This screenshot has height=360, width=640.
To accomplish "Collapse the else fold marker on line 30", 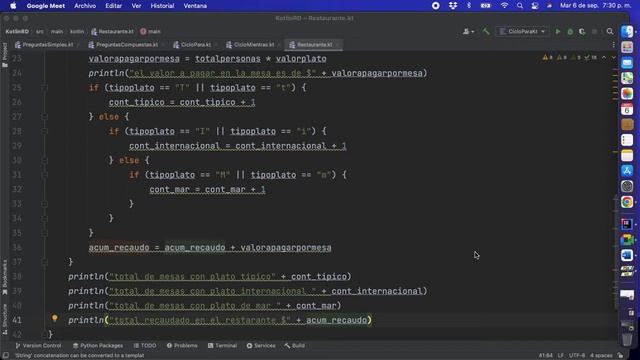I will (45, 160).
